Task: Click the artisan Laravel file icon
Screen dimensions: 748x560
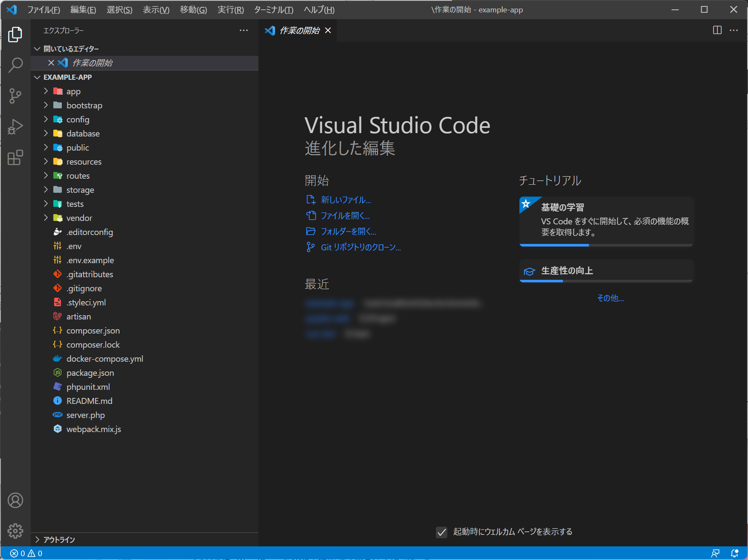Action: tap(58, 316)
